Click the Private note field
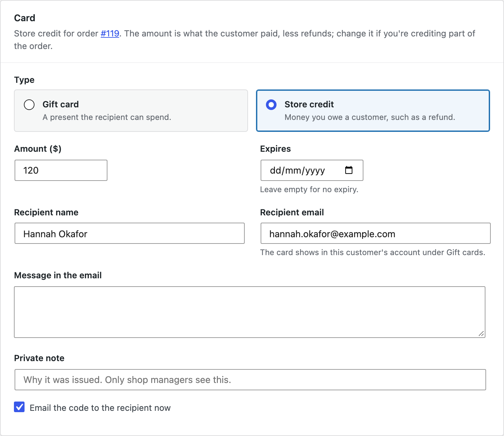The height and width of the screenshot is (436, 504). click(250, 380)
